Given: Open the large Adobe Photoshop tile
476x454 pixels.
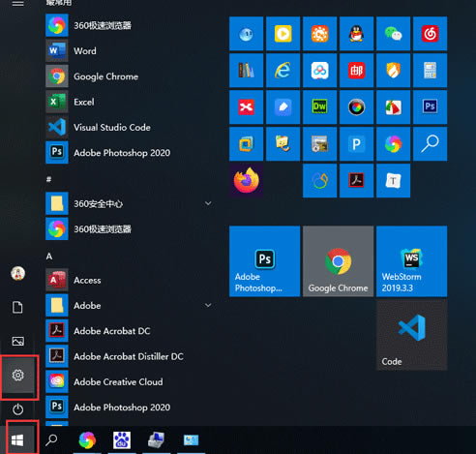Looking at the screenshot, I should point(264,261).
